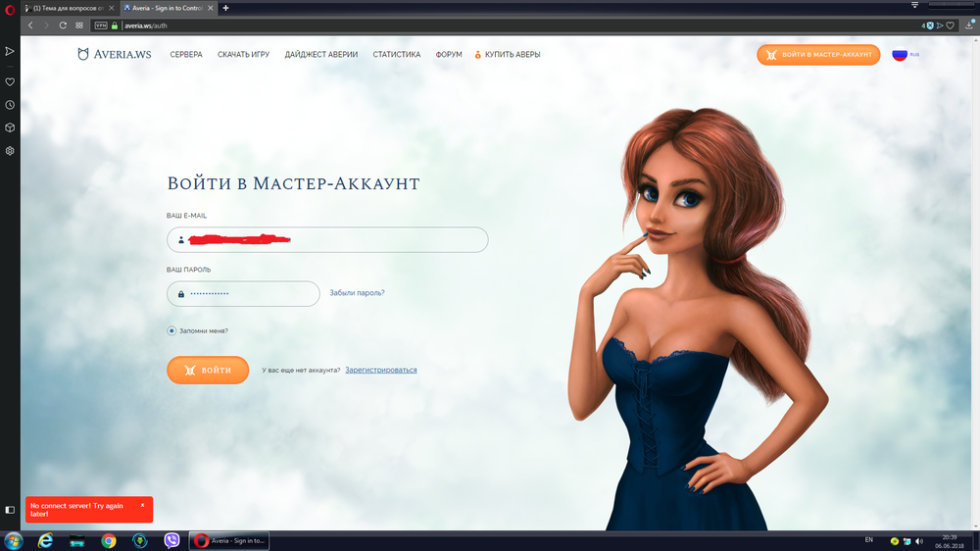Open the Opera main menu logo
Screen dimensions: 980x551
pos(10,8)
